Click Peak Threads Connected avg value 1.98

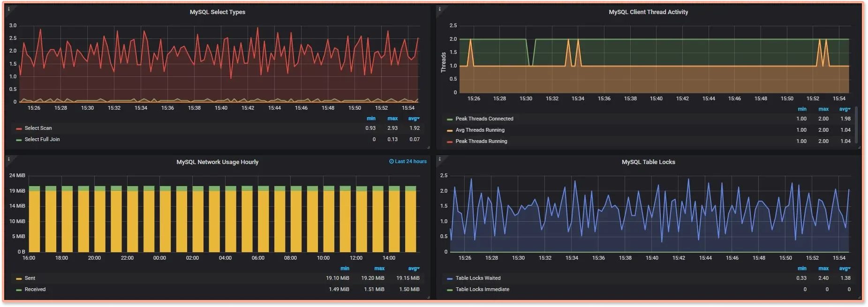tap(845, 119)
